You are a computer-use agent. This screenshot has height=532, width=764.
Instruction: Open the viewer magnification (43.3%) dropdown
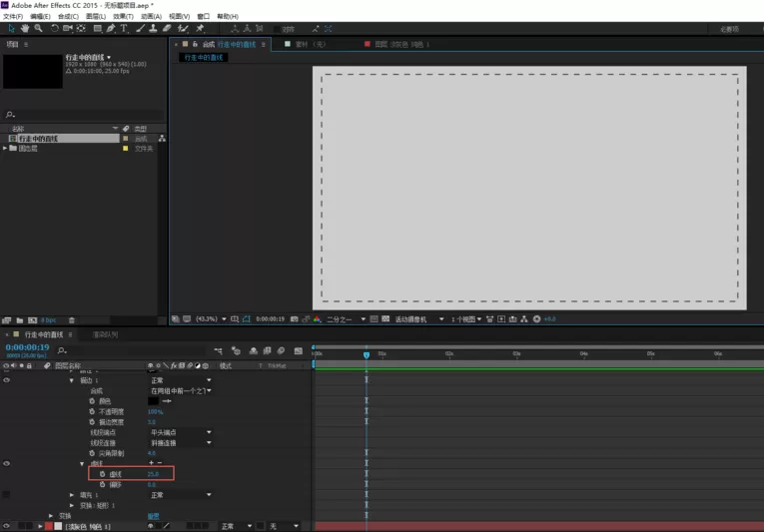211,319
